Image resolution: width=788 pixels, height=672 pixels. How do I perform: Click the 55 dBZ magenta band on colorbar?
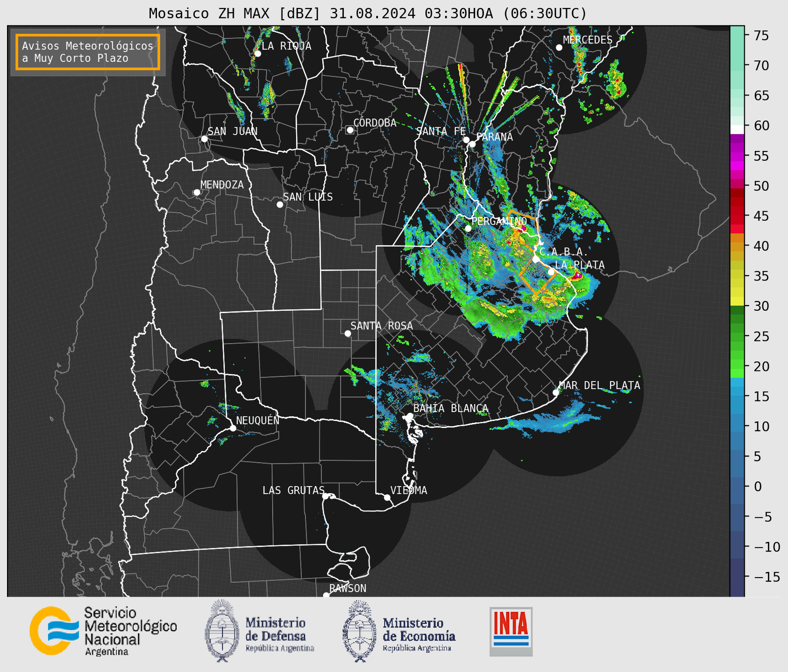tap(737, 156)
